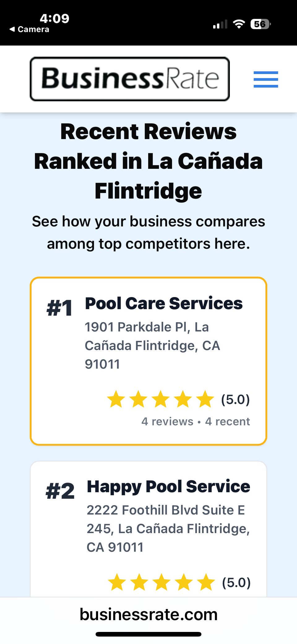The width and height of the screenshot is (297, 644).
Task: Open Pool Care Services listing
Action: 164,303
